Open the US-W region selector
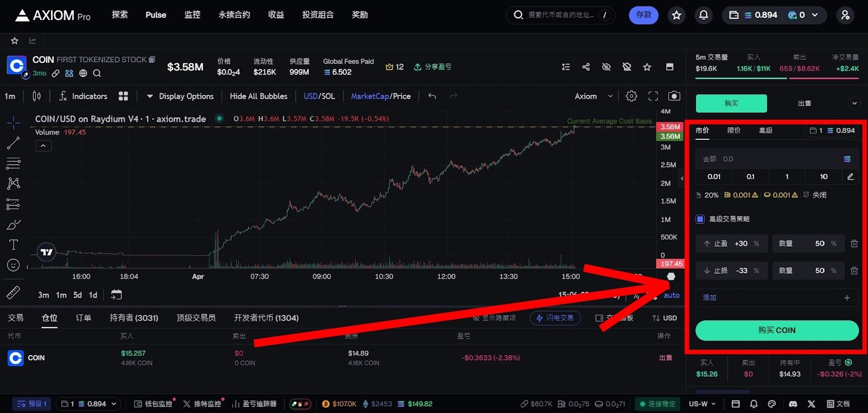 click(702, 404)
